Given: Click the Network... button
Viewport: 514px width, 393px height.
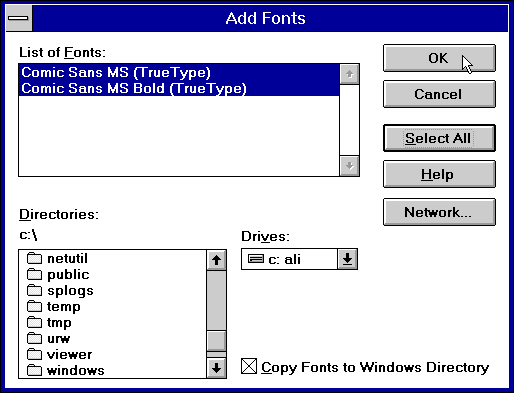Looking at the screenshot, I should pyautogui.click(x=439, y=212).
